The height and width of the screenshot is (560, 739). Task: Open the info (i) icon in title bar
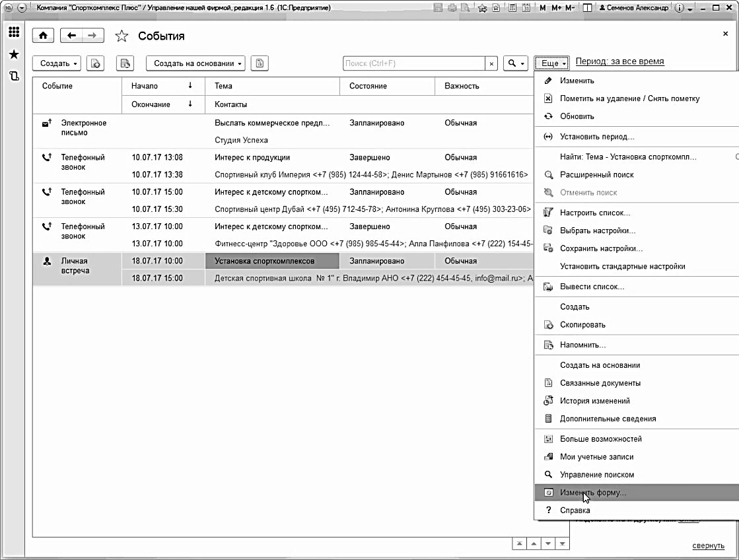point(679,7)
